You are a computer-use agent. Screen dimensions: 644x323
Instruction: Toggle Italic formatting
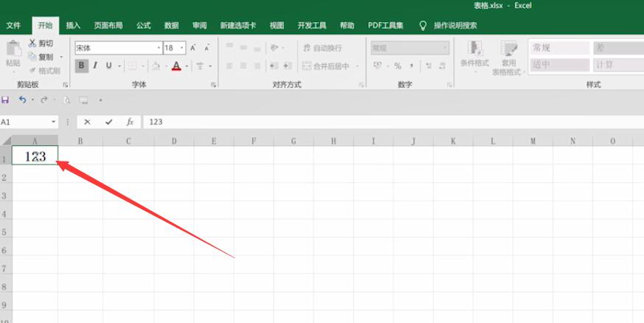[x=95, y=66]
